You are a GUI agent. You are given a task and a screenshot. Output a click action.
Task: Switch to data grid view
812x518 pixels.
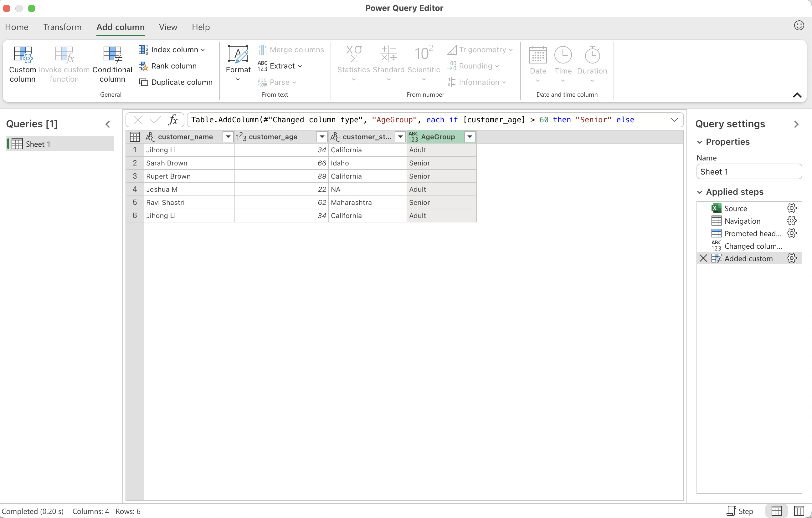776,511
